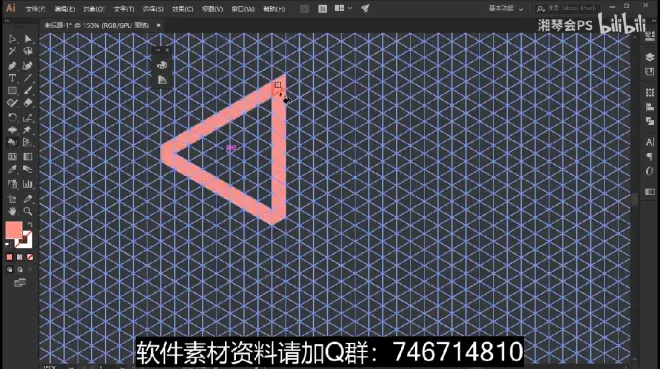Select the Mesh tool
This screenshot has width=660, height=369.
pyautogui.click(x=12, y=157)
